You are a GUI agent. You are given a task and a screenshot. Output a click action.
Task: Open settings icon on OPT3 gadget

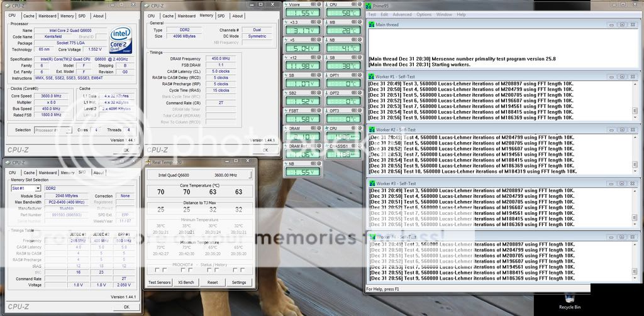tap(355, 111)
